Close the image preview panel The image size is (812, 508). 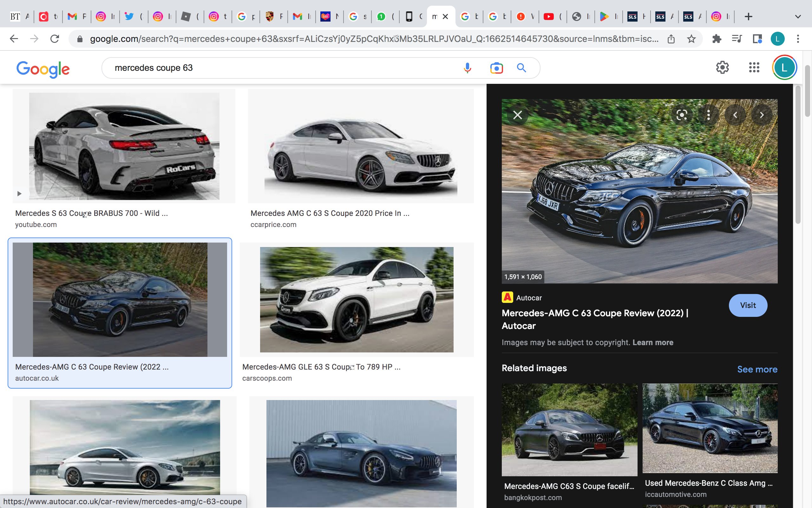(518, 115)
